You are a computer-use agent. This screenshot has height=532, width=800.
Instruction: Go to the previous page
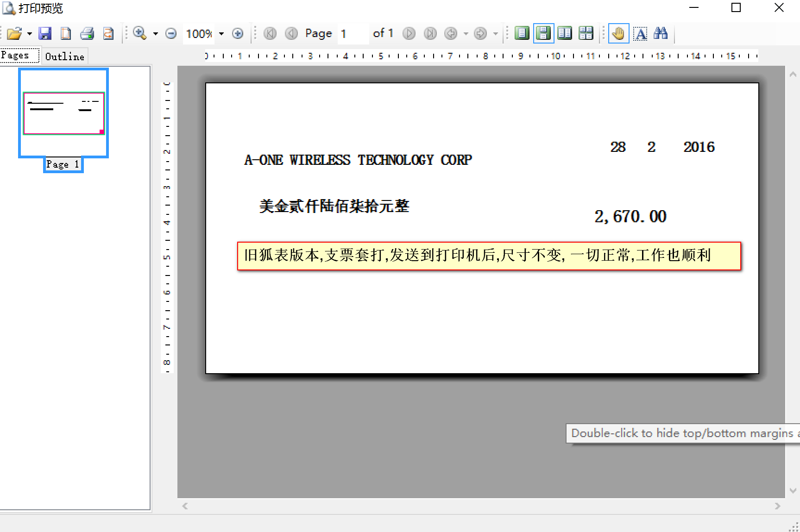click(x=291, y=33)
